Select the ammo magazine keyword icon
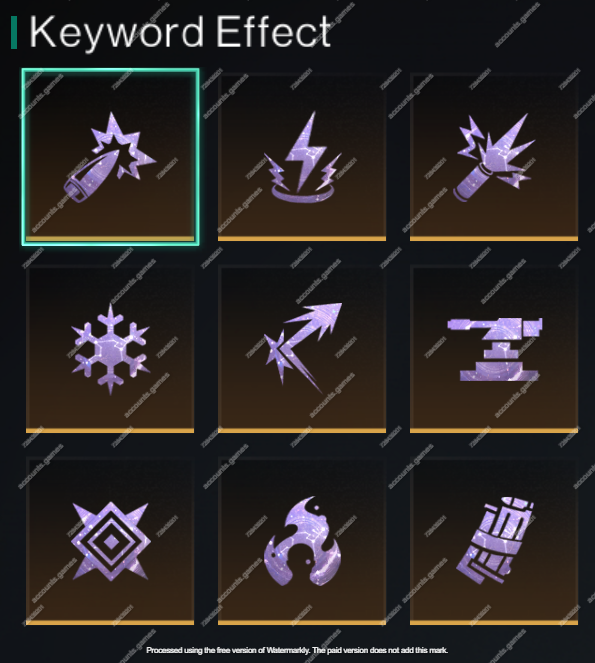595x663 pixels. [x=494, y=541]
